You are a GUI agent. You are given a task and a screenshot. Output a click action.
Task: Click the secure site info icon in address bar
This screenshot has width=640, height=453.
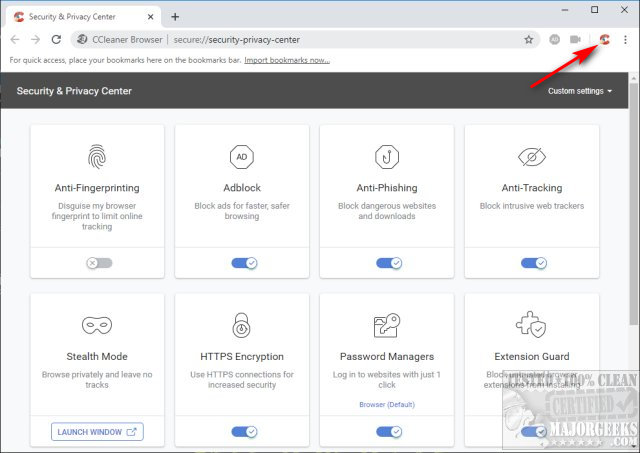pos(82,40)
